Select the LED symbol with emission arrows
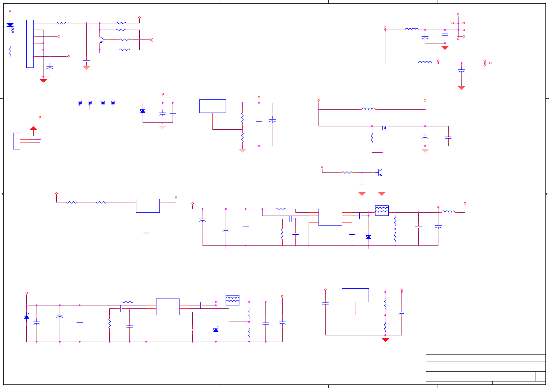555x392 pixels. pyautogui.click(x=10, y=27)
